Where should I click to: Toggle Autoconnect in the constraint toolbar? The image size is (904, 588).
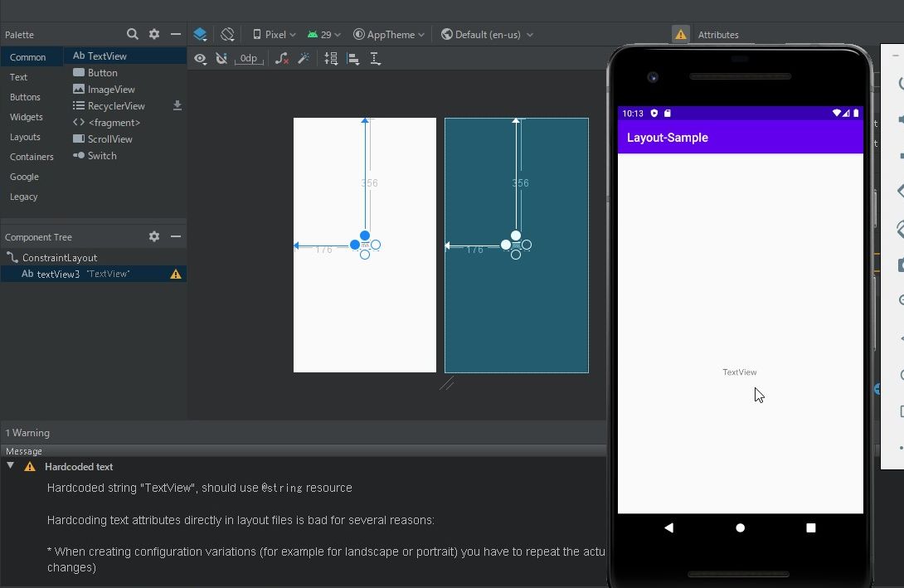(221, 58)
